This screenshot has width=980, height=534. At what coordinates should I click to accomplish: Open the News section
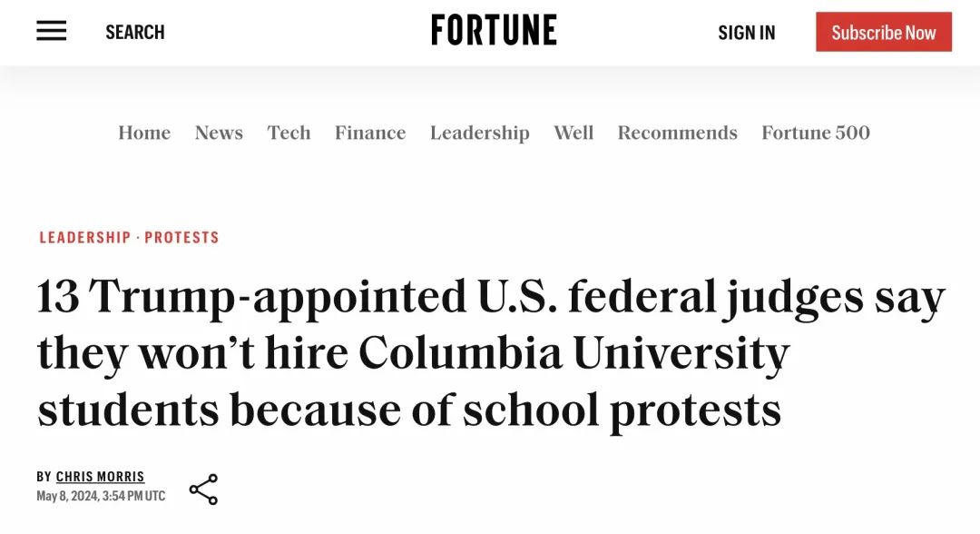pos(219,133)
